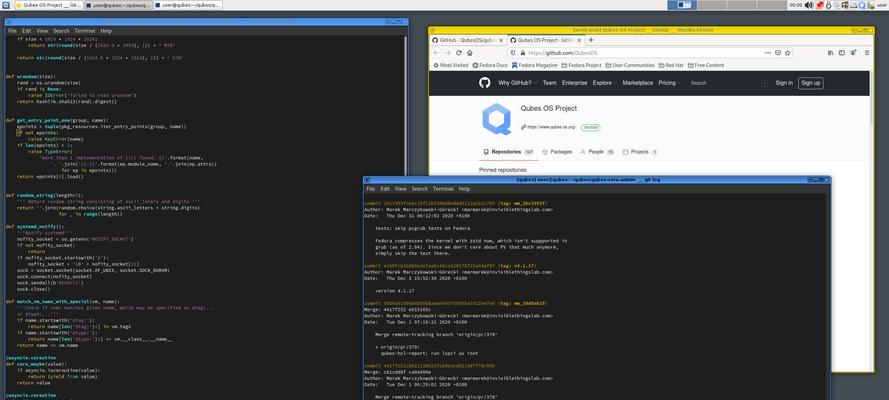Toggle Firefox sidebar view icon

point(842,53)
